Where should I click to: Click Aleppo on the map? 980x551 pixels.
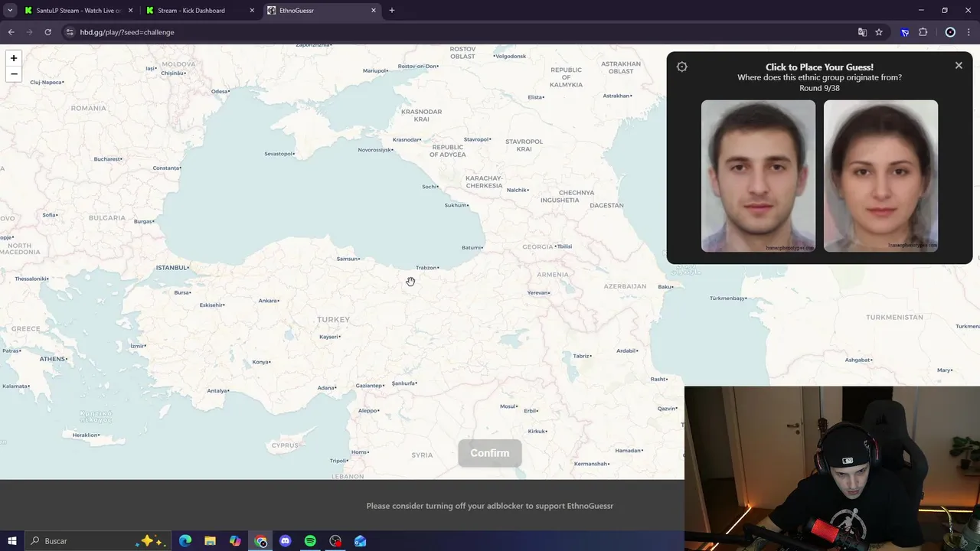(x=369, y=411)
